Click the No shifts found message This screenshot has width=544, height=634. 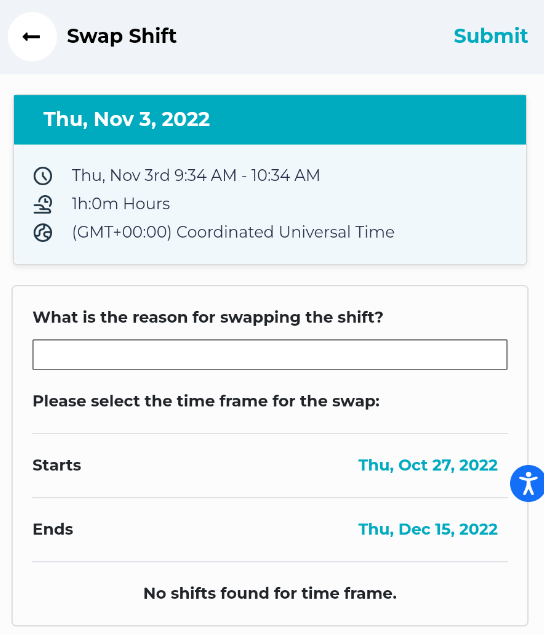(270, 593)
